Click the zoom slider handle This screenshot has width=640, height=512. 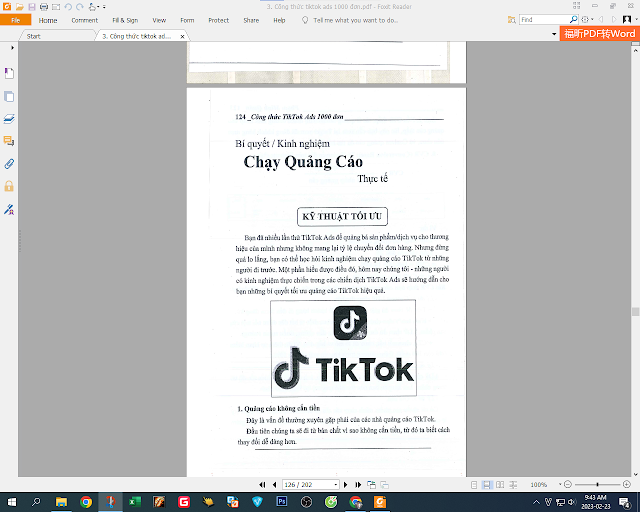pos(597,485)
